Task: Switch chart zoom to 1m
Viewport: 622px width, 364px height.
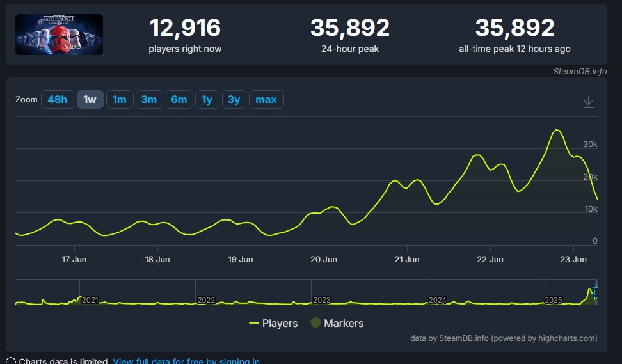Action: tap(120, 100)
